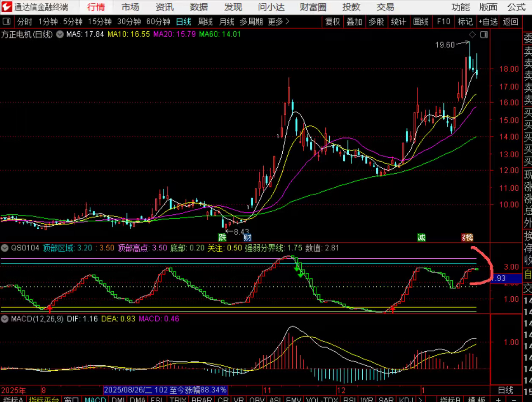
Task: Open QS0104 indicator dropdown arrow
Action: click(5, 248)
